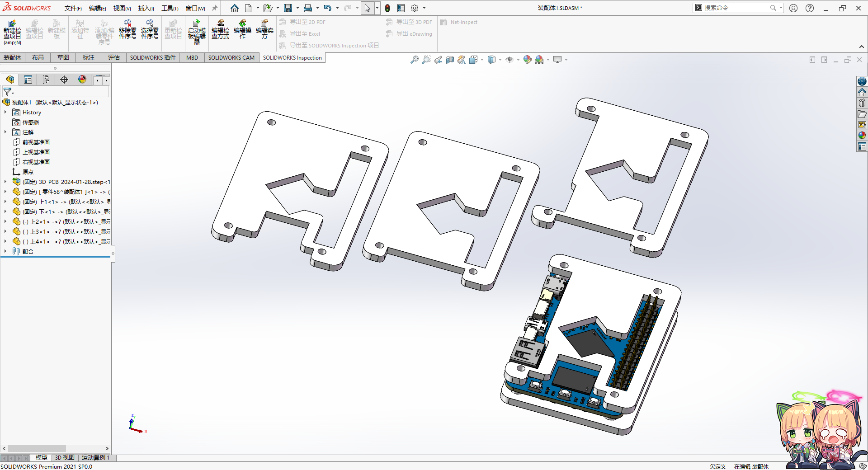The width and height of the screenshot is (868, 470).
Task: Click the 搜索命令 search field
Action: click(x=736, y=8)
